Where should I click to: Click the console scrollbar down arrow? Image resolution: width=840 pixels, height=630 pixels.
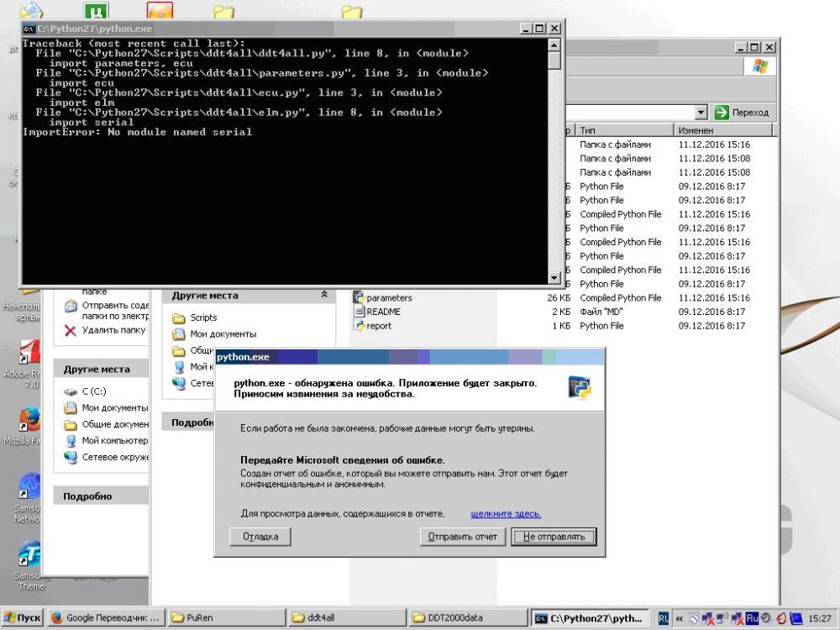pos(554,277)
